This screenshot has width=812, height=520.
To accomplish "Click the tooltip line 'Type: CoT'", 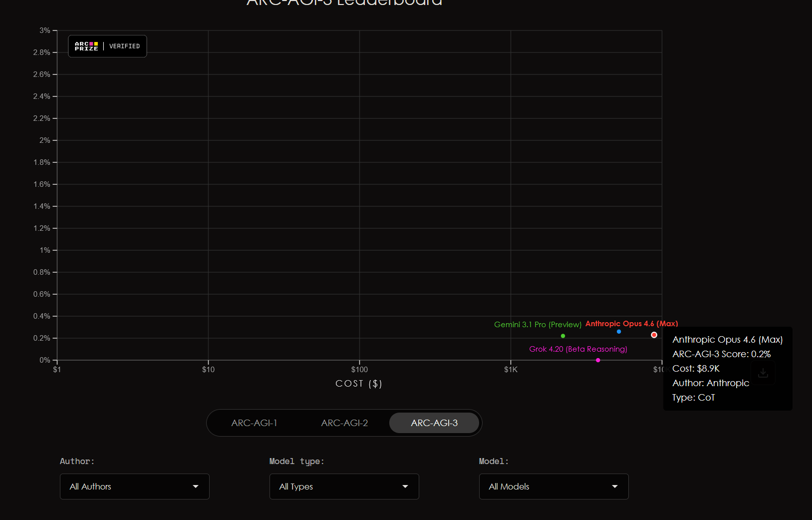I will click(x=694, y=398).
